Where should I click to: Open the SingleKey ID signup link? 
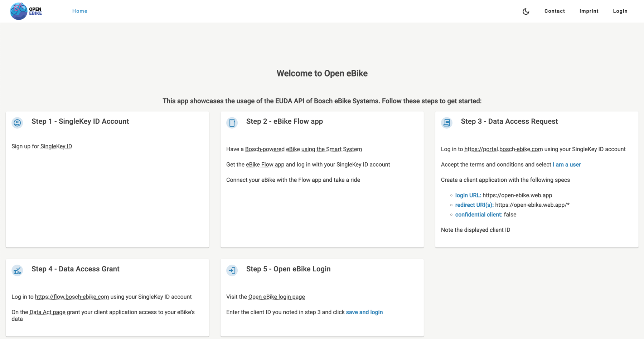[x=56, y=146]
